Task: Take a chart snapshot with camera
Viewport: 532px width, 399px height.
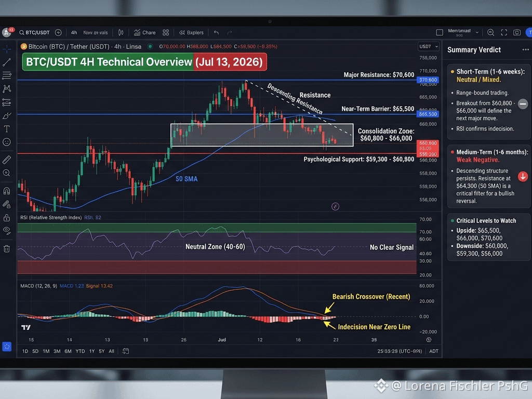Action: pos(517,33)
